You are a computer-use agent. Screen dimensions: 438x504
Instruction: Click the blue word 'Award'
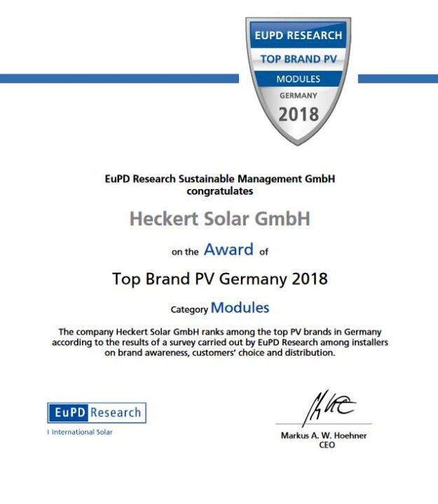228,249
